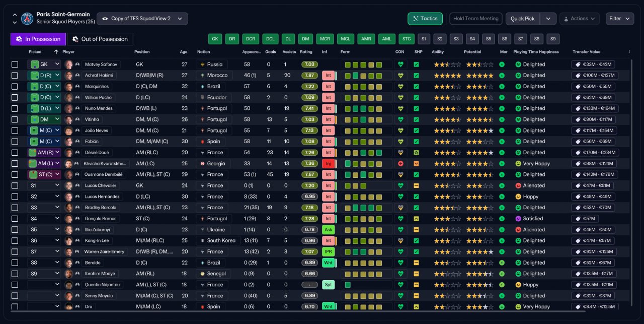Select the S5 substitute chip

(x=488, y=39)
